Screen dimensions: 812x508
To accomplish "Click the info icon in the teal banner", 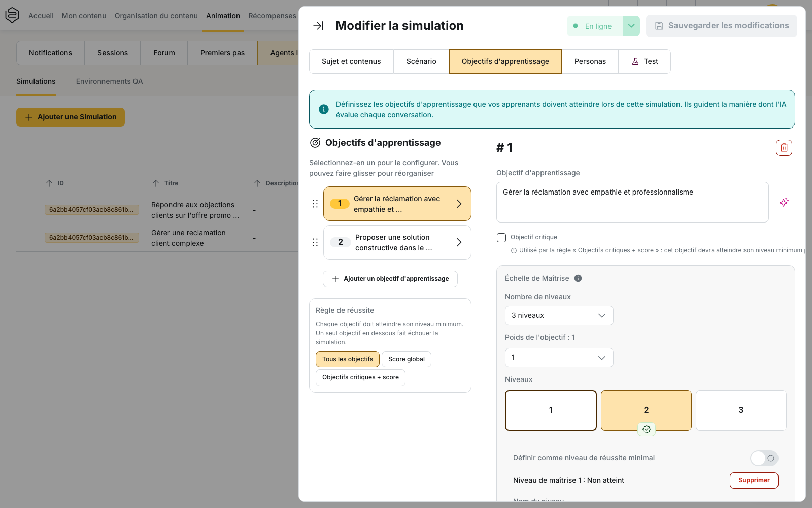I will click(324, 109).
